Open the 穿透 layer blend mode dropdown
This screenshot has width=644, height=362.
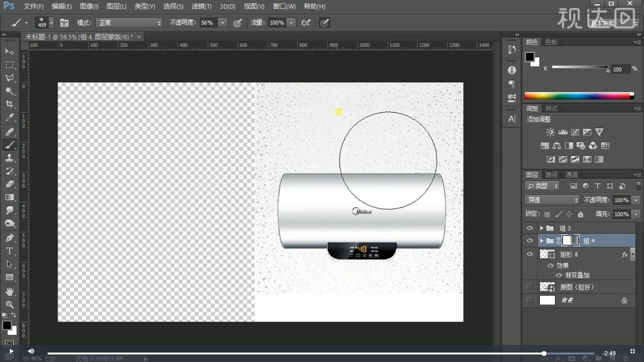pyautogui.click(x=552, y=200)
